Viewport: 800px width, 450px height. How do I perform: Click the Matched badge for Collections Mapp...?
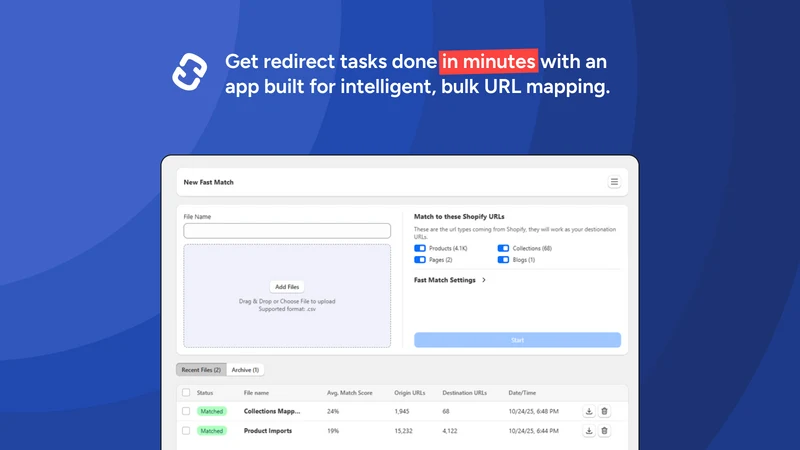pos(211,411)
